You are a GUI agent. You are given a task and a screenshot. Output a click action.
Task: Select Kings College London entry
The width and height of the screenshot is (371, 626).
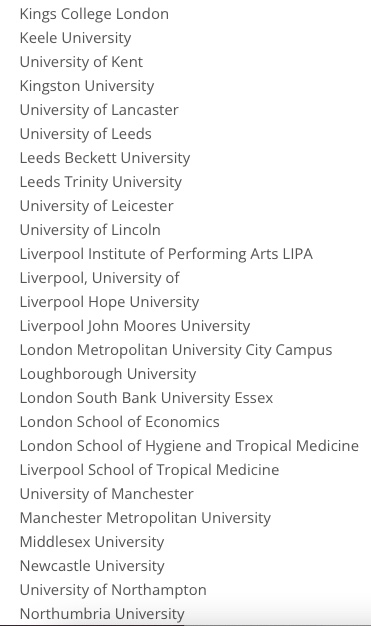[94, 14]
